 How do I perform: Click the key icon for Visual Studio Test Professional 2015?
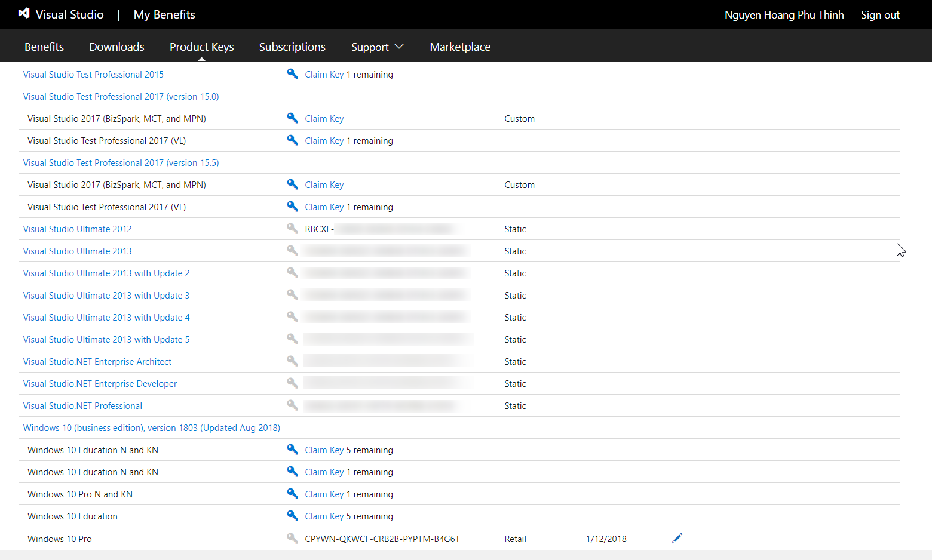(x=292, y=74)
